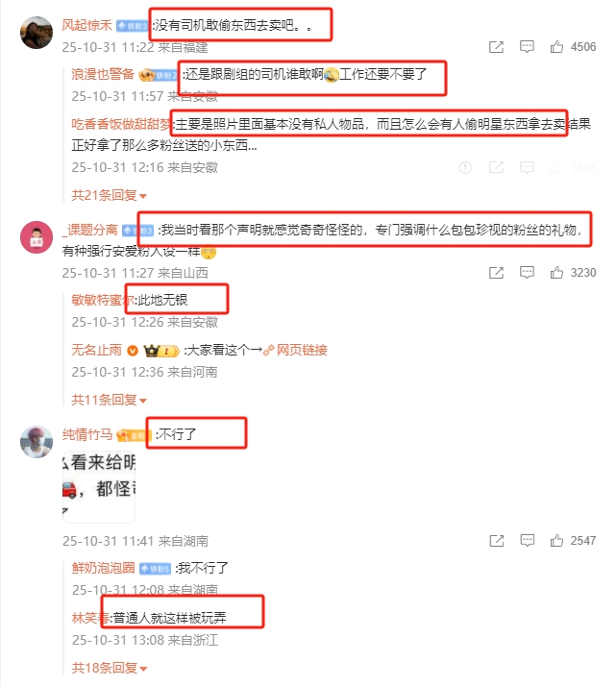Share the 纯情竹马 comment
Image resolution: width=616 pixels, height=686 pixels.
coord(496,541)
